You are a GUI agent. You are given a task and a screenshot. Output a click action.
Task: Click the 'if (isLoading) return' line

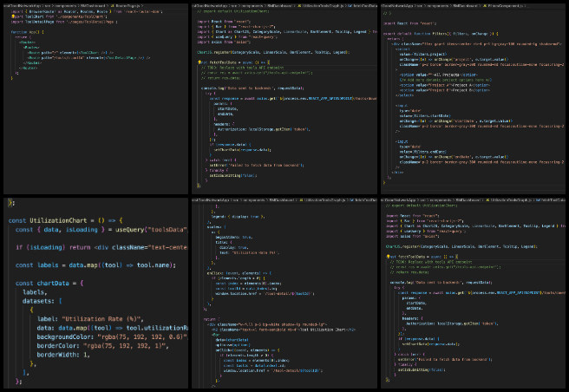[101, 247]
